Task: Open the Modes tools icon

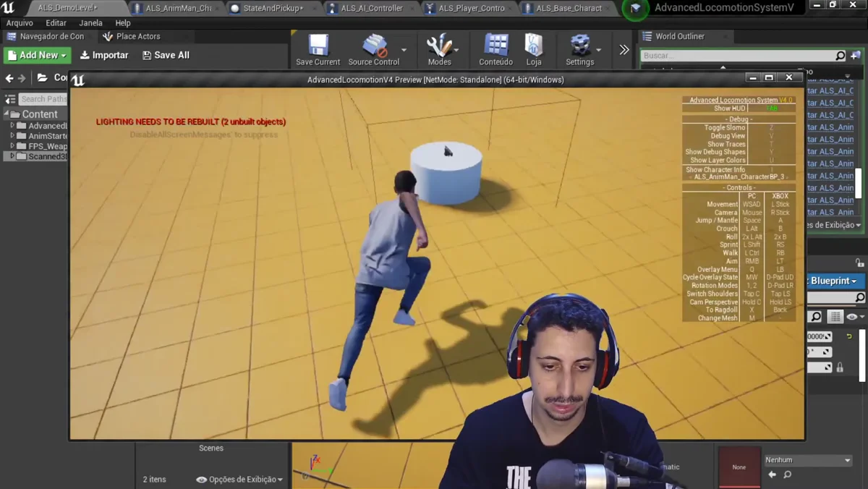Action: click(x=439, y=45)
